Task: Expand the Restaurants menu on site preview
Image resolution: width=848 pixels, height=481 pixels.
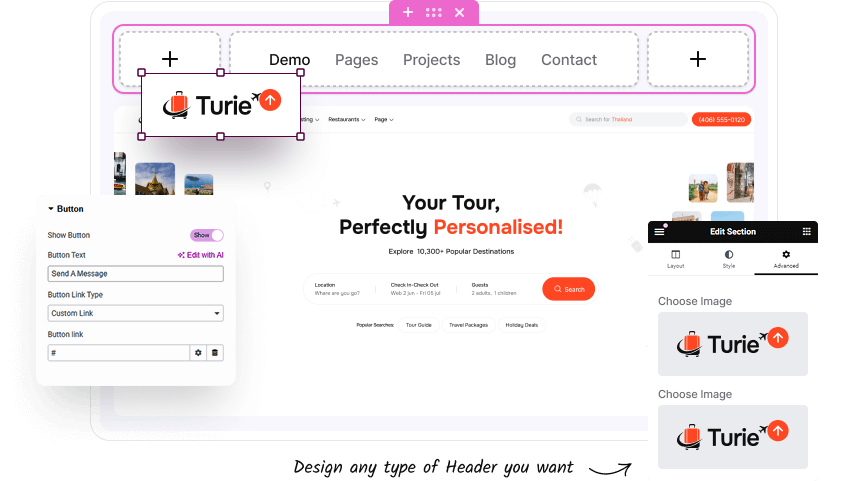Action: click(346, 120)
